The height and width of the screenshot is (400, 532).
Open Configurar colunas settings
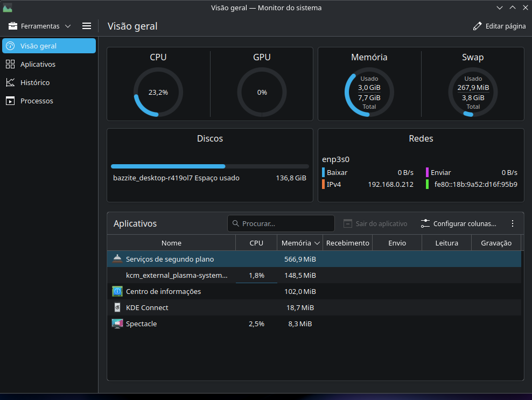458,223
